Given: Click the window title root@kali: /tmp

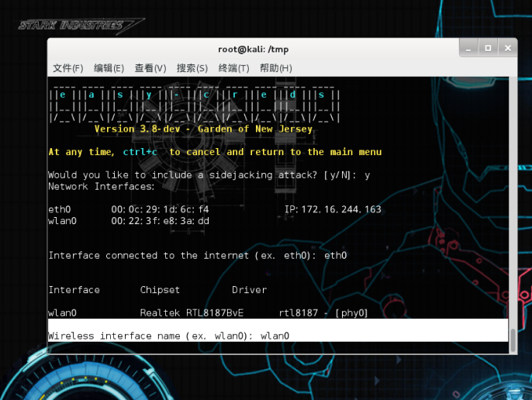Looking at the screenshot, I should click(x=253, y=50).
